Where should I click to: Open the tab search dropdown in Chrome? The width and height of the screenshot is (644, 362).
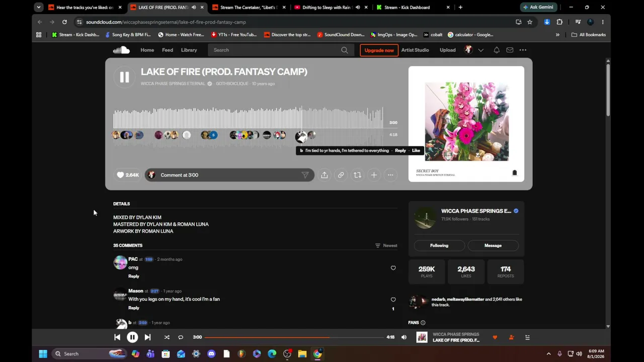tap(39, 8)
